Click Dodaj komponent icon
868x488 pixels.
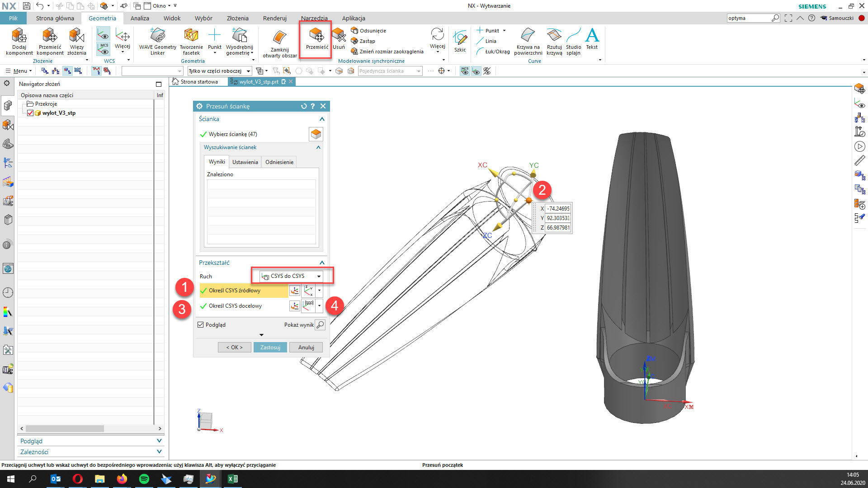[x=19, y=36]
